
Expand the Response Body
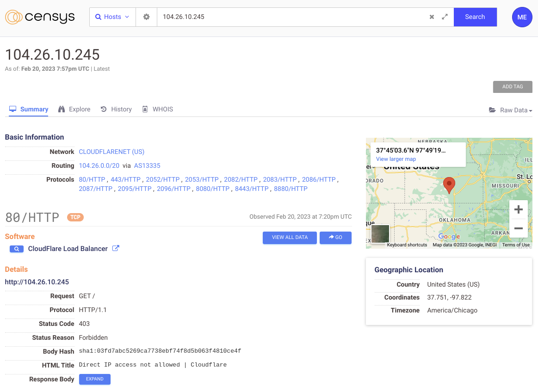click(94, 379)
